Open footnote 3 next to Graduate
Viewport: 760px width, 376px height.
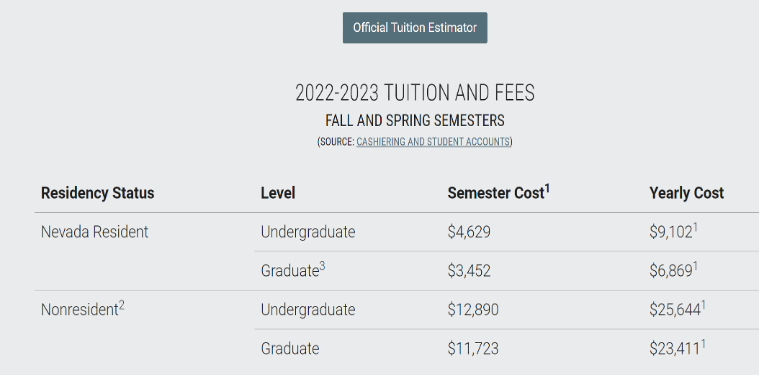pyautogui.click(x=322, y=266)
